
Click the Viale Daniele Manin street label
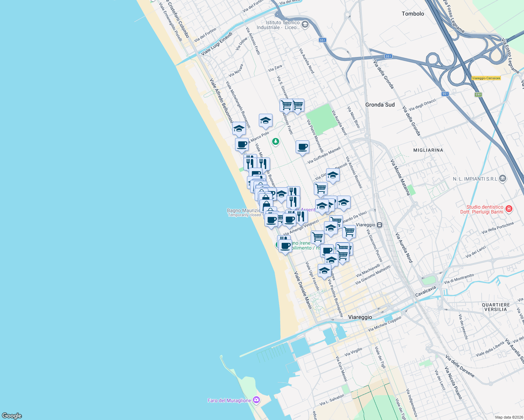point(303,290)
